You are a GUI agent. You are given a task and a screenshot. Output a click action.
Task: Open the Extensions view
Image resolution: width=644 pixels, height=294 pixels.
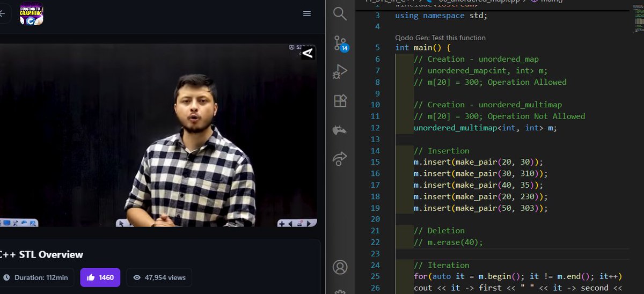tap(341, 100)
